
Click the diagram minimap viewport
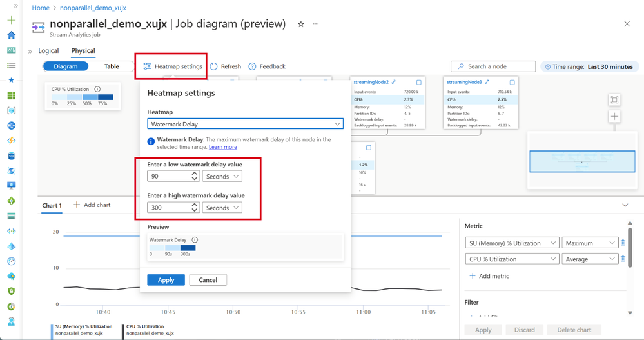(582, 161)
